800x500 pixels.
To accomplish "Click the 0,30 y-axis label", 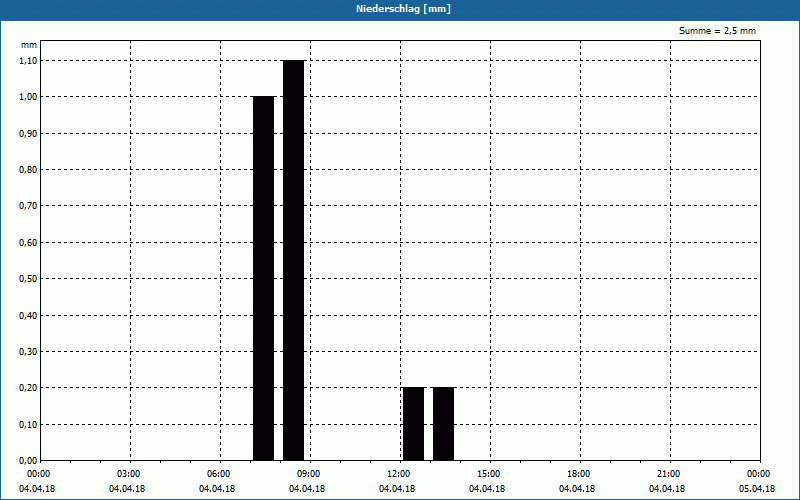I will [x=28, y=352].
